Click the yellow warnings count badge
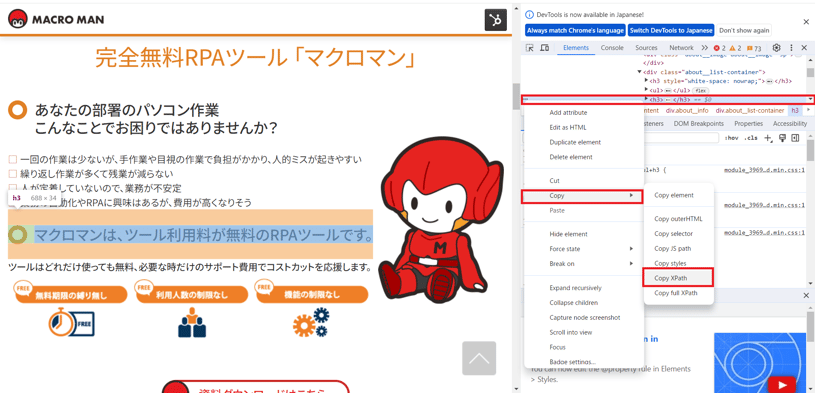Viewport: 815px width, 393px height. point(734,48)
